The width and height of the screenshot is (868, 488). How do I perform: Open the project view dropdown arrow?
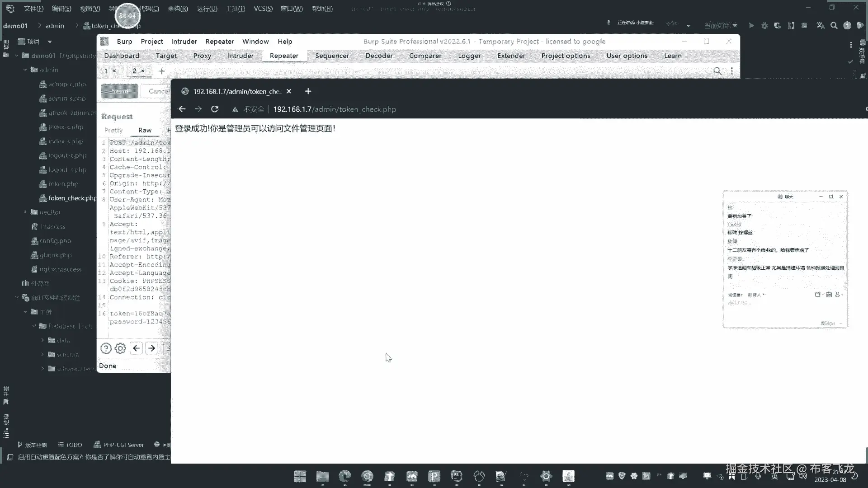tap(50, 42)
